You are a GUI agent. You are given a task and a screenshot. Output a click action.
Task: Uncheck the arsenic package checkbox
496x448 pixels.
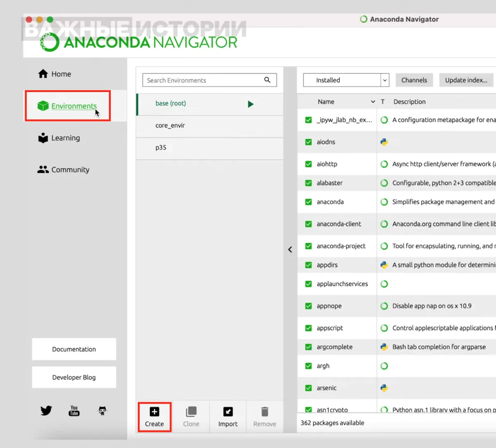(x=308, y=388)
